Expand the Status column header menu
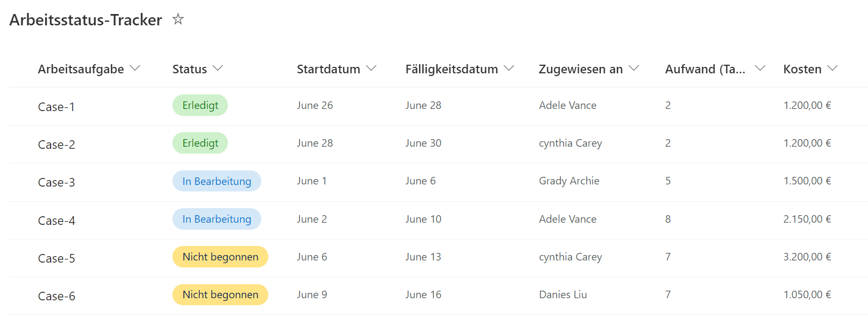Screen dimensions: 868x323 click(x=218, y=68)
